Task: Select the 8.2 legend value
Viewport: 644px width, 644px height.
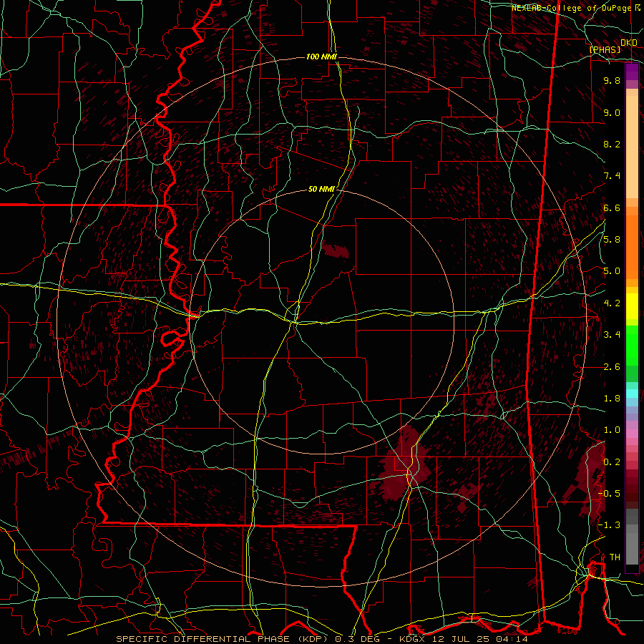Action: click(x=612, y=144)
